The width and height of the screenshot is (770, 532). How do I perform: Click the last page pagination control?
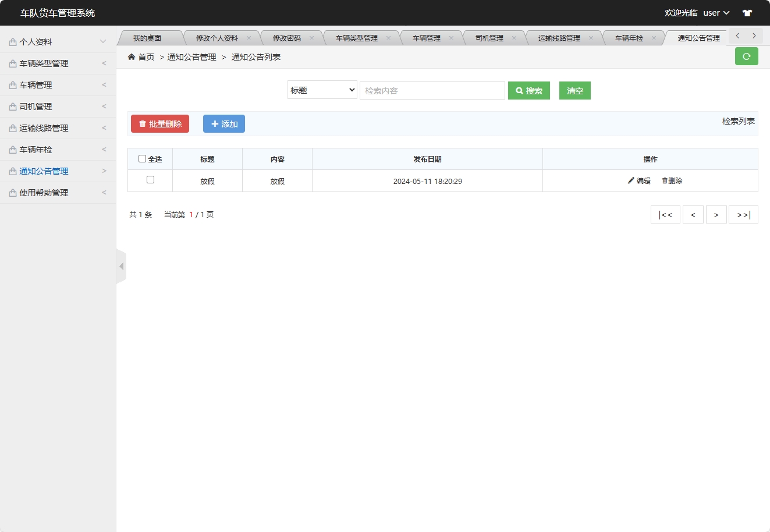[743, 214]
